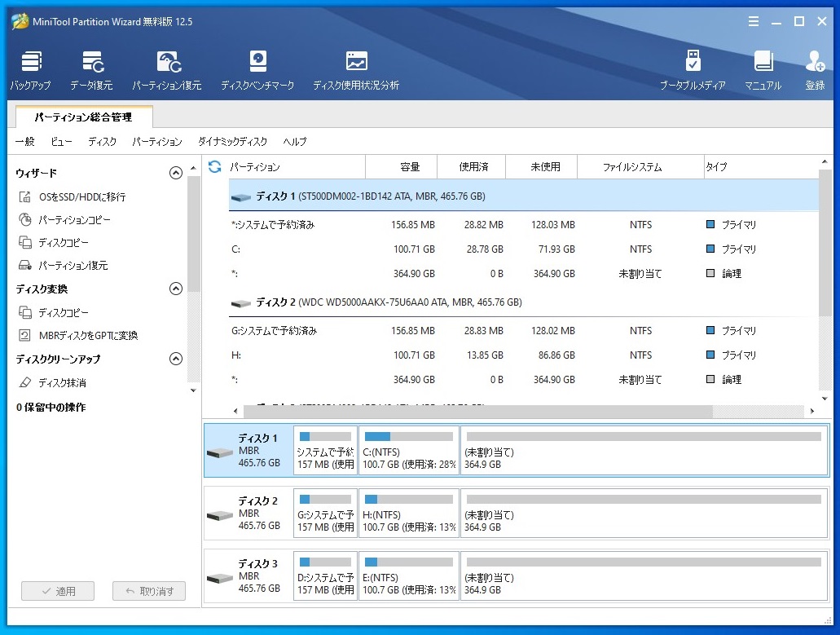Select G:システムで予約済み partition row
This screenshot has width=840, height=635.
point(523,331)
